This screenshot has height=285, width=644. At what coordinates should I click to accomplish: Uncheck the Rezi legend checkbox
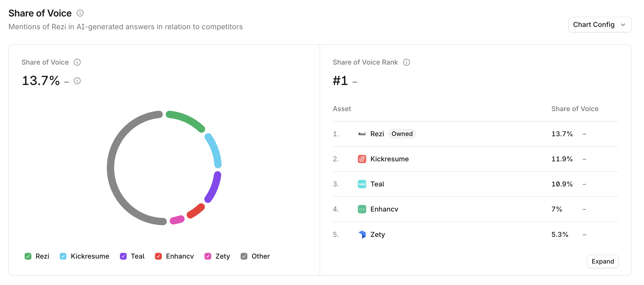pyautogui.click(x=28, y=256)
